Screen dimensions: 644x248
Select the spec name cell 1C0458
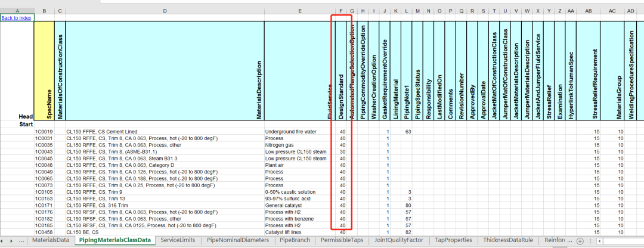[x=44, y=232]
